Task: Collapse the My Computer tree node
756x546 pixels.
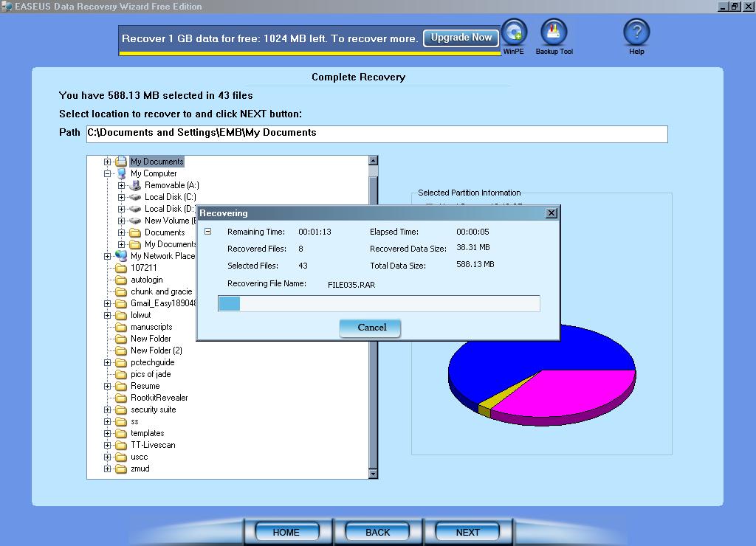Action: point(108,173)
